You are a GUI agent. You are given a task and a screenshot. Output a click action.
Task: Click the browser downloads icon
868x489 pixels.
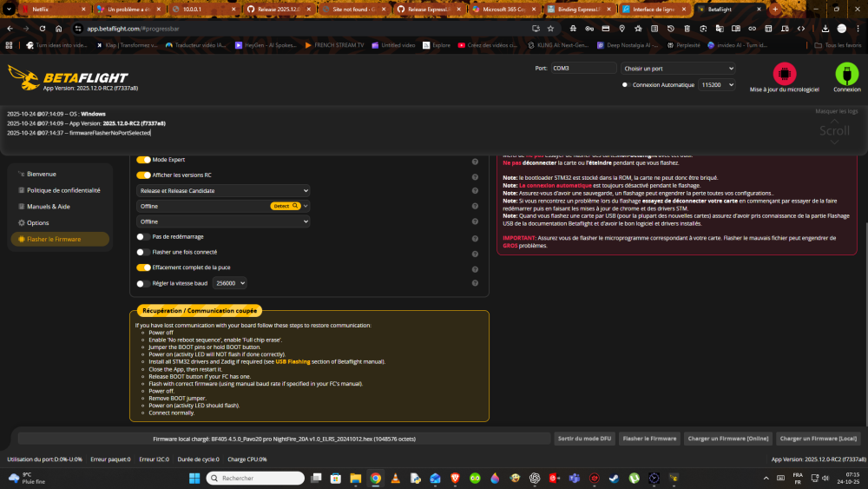click(824, 28)
